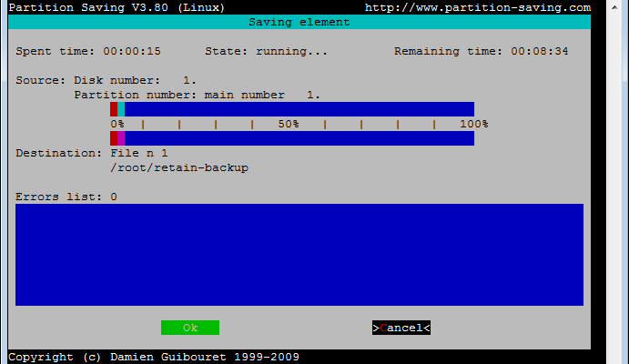Click the destination file progress bar
Image resolution: width=629 pixels, height=364 pixels.
tap(292, 138)
